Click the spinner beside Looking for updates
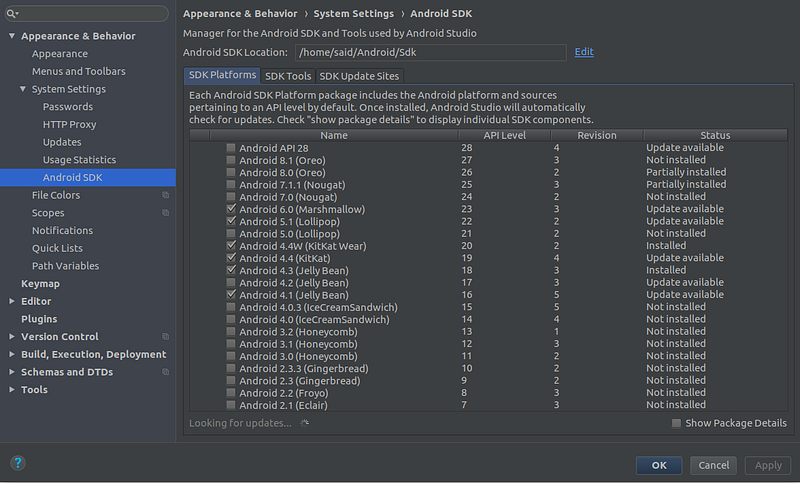The height and width of the screenshot is (483, 800). pos(305,423)
